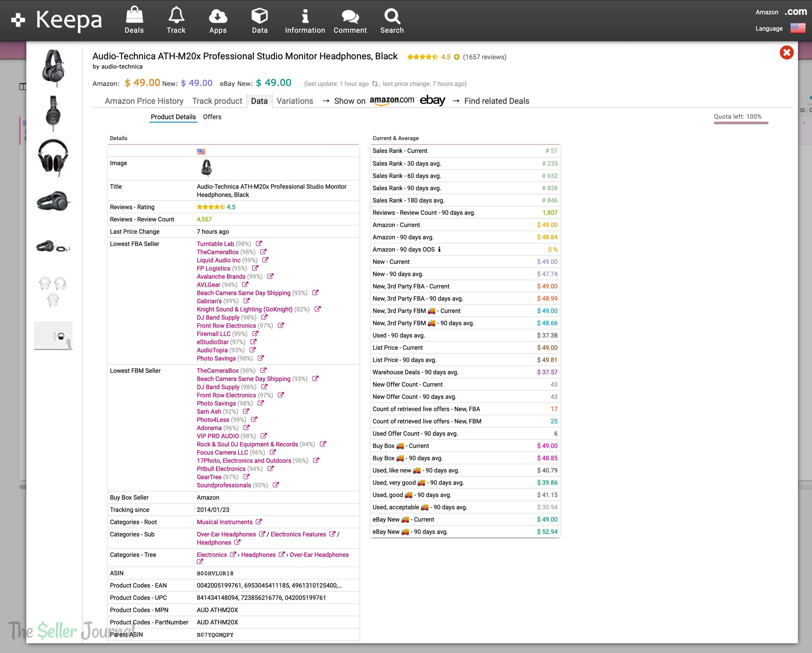This screenshot has width=812, height=653.
Task: Open the Language flag selector
Action: click(x=797, y=28)
